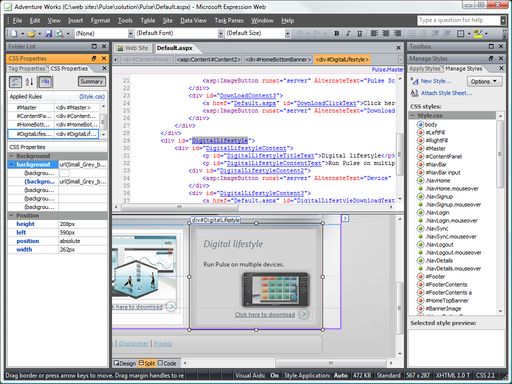The image size is (512, 384).
Task: Select the body style in Manage Styles
Action: coord(431,124)
